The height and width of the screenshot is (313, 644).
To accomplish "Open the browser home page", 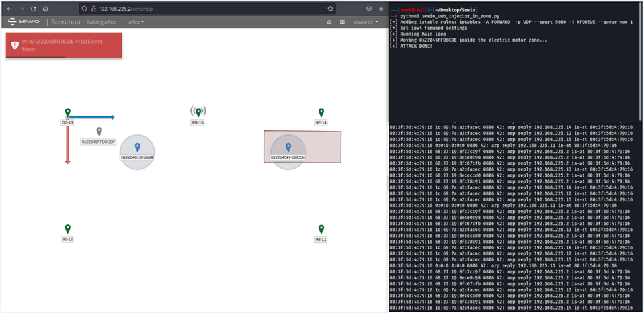I will (45, 9).
